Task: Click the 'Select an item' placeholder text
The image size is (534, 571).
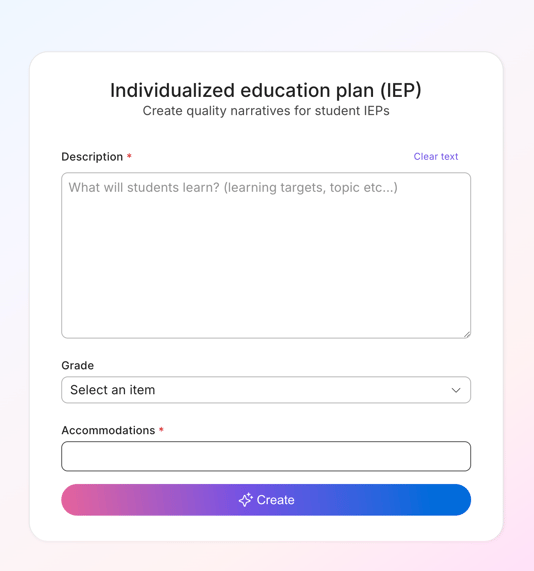Action: click(113, 390)
